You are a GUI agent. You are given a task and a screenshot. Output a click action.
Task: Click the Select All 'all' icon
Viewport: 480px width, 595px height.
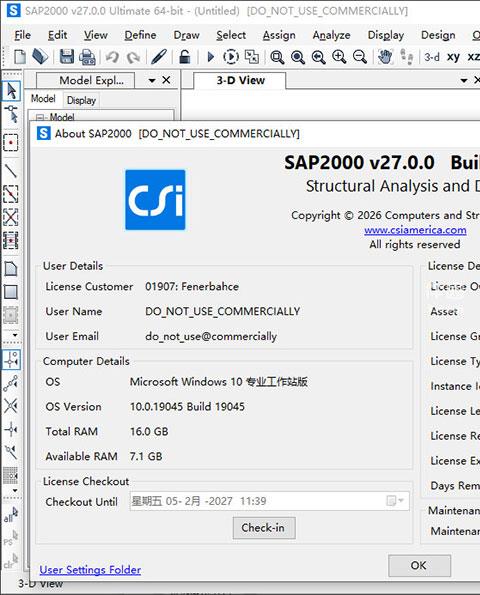[x=11, y=515]
